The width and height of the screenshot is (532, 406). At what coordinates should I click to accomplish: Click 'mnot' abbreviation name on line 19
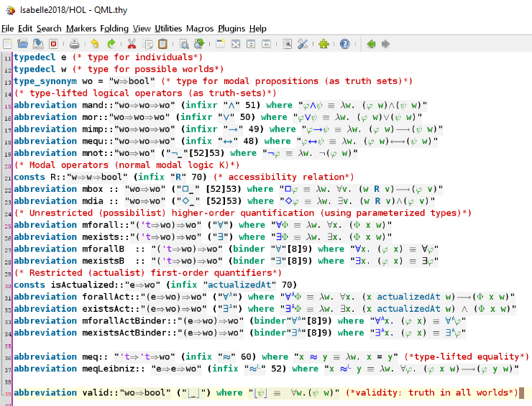[x=93, y=153]
